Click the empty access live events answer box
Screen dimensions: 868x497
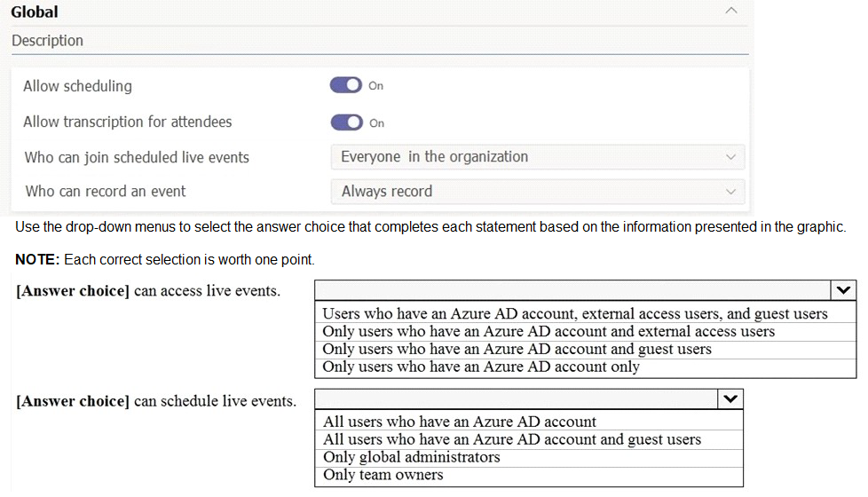[x=571, y=290]
